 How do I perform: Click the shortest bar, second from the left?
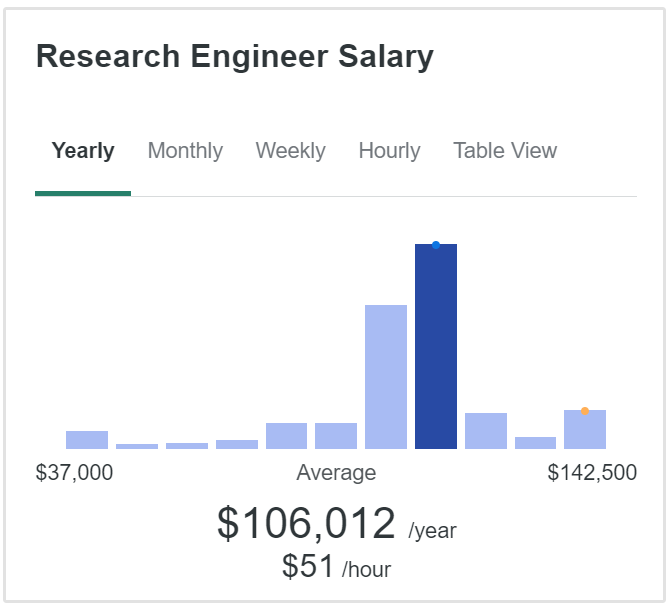tap(137, 446)
